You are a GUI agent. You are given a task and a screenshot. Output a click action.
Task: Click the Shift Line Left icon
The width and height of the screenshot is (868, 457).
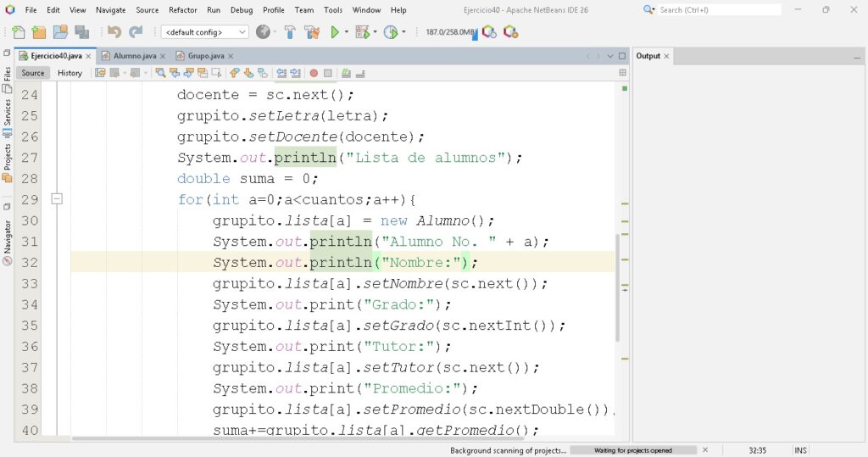[x=281, y=73]
